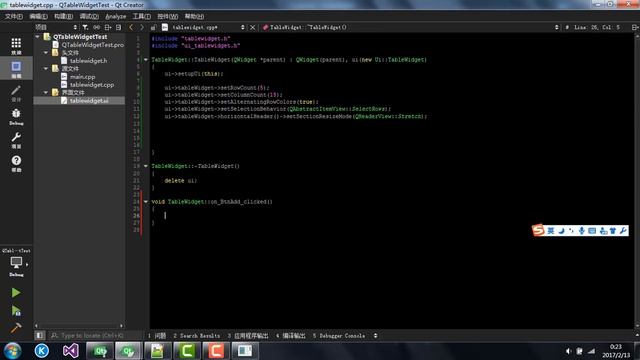
Task: Select tablewidget.h in project tree
Action: pyautogui.click(x=88, y=61)
